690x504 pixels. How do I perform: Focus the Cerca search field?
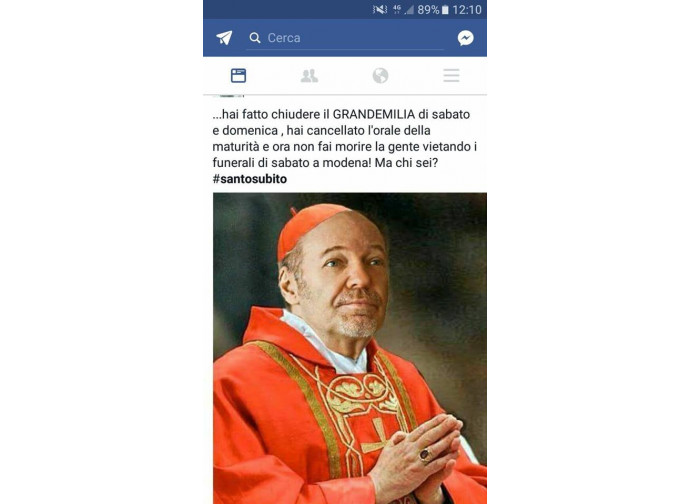345,38
